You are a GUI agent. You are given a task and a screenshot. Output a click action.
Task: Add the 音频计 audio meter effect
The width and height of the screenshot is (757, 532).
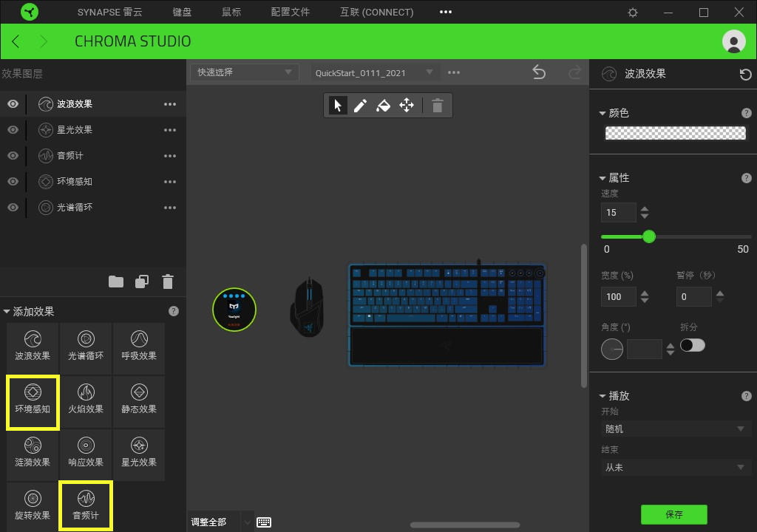(x=86, y=505)
